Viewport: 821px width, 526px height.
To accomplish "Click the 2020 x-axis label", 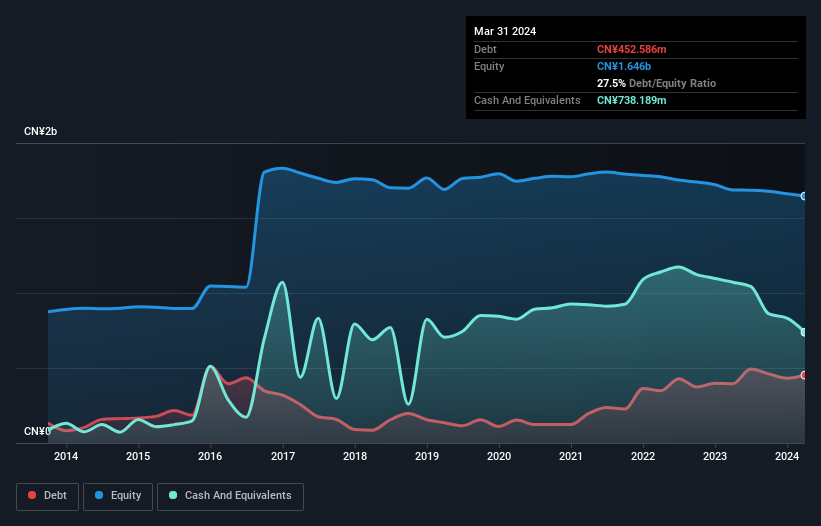I will click(499, 456).
